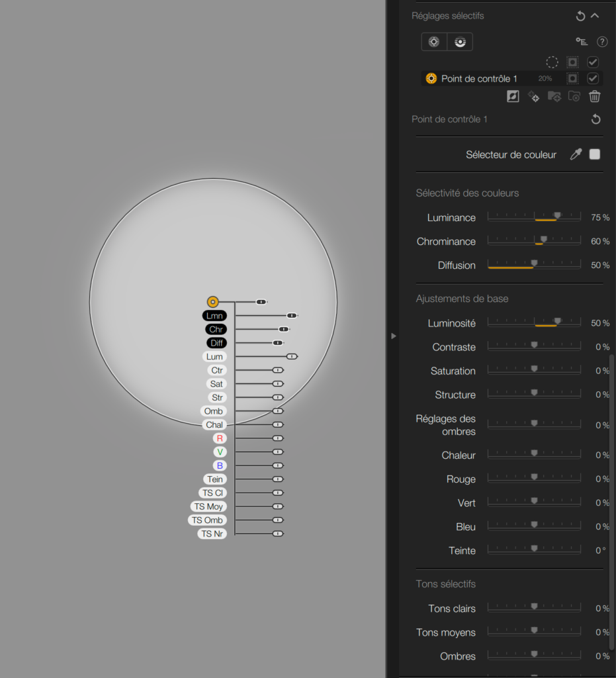This screenshot has width=616, height=678.
Task: Select the orange control point on canvas
Action: coord(212,302)
